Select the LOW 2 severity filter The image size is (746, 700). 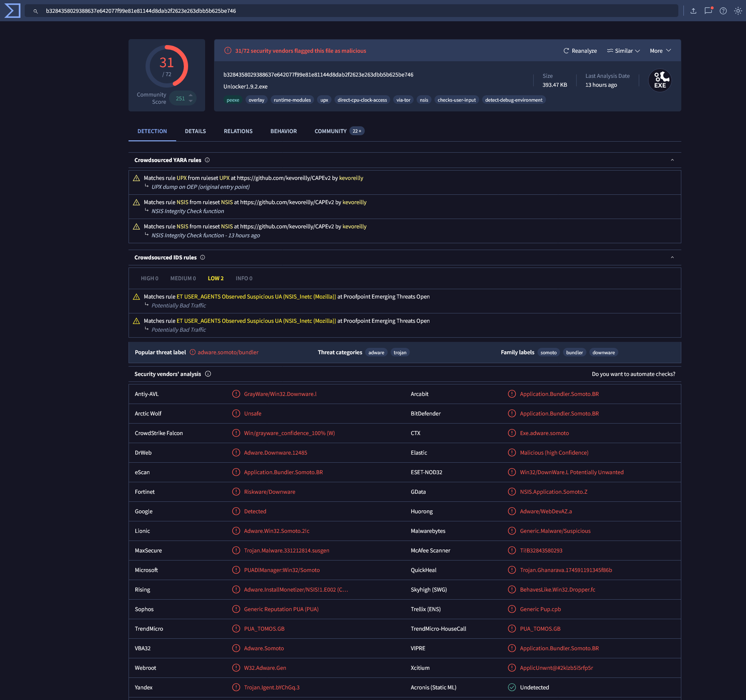tap(216, 279)
